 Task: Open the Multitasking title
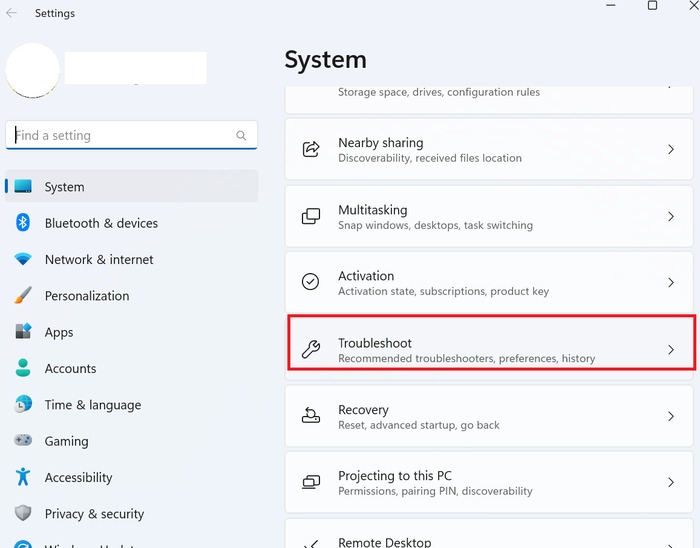coord(373,210)
